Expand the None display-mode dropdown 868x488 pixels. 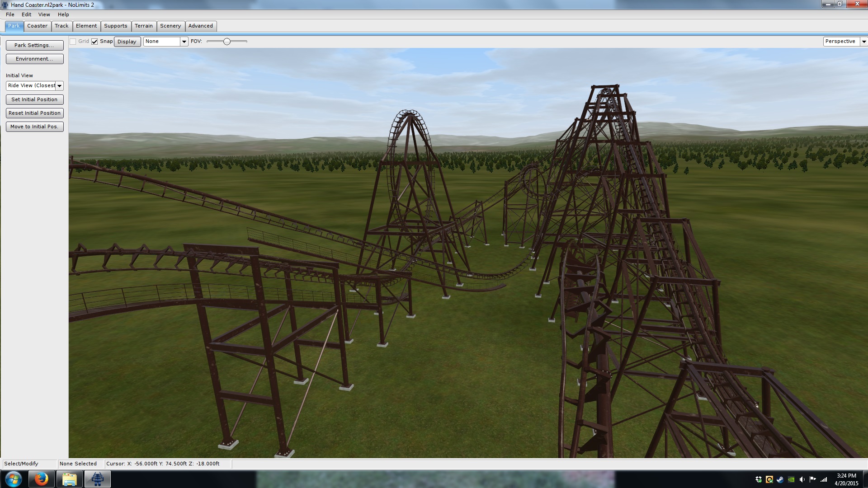(184, 42)
